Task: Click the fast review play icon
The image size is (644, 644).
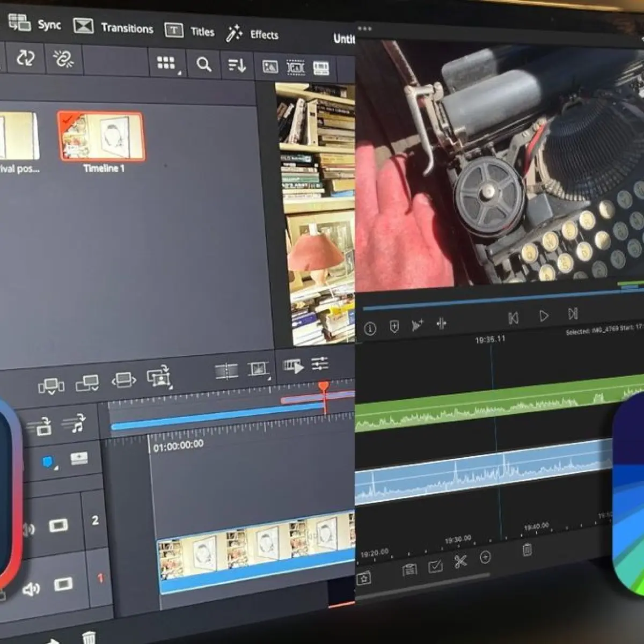Action: 293,367
